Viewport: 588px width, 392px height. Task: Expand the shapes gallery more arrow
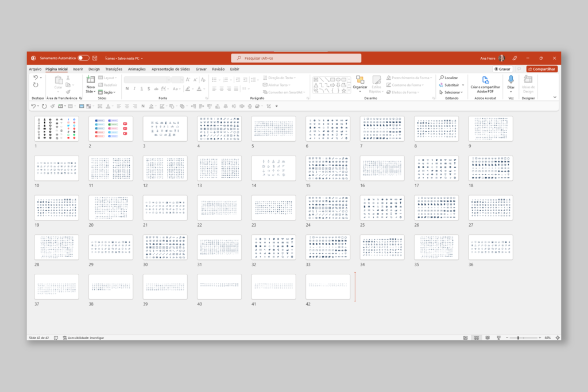click(x=349, y=91)
